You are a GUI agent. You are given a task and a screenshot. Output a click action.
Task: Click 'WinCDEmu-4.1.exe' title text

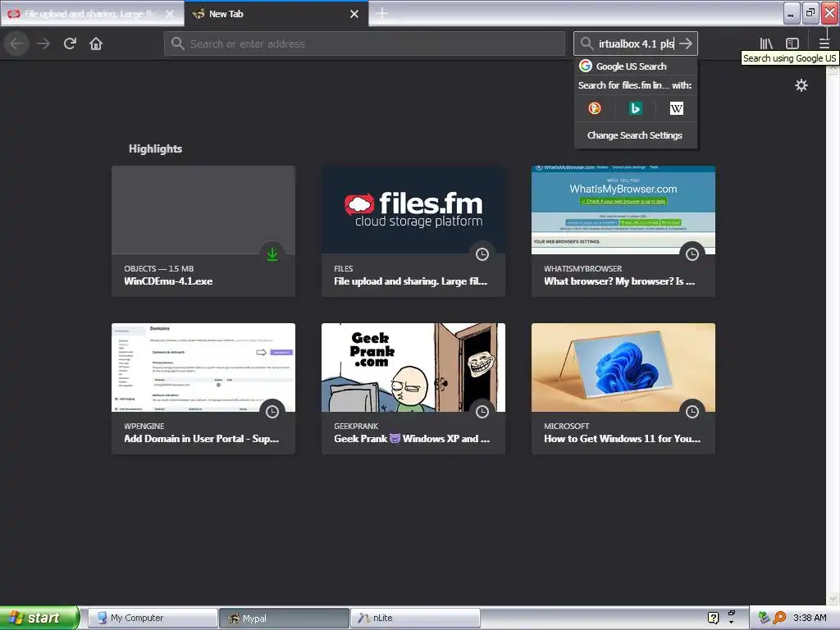pyautogui.click(x=168, y=281)
